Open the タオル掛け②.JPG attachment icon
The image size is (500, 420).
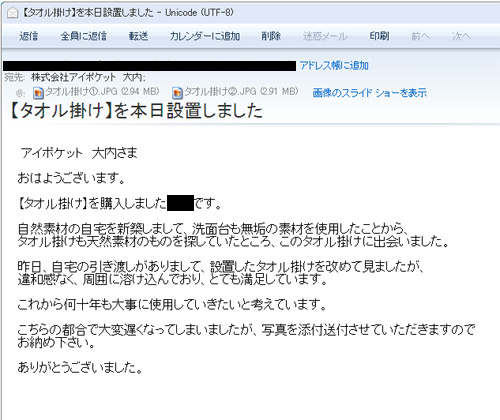tap(177, 93)
